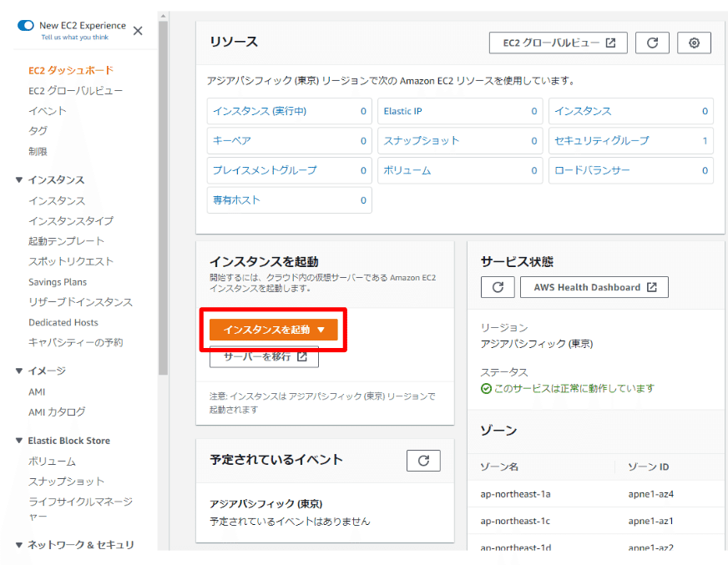
Task: Toggle the New EC2 Experience switch
Action: coord(26,25)
